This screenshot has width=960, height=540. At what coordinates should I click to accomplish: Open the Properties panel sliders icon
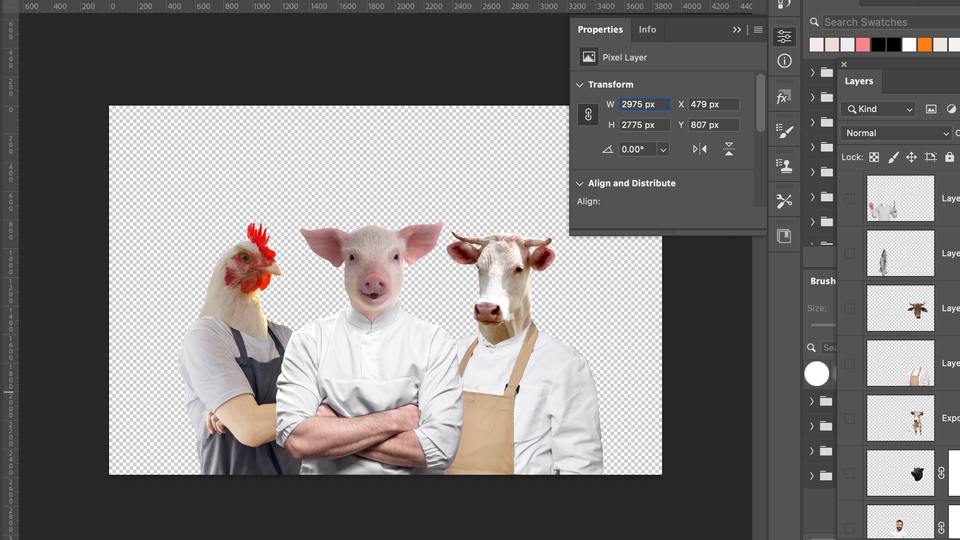tap(784, 37)
